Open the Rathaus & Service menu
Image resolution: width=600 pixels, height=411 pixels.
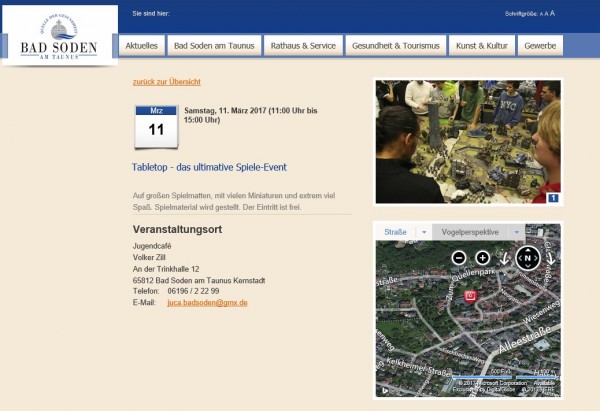[x=304, y=46]
